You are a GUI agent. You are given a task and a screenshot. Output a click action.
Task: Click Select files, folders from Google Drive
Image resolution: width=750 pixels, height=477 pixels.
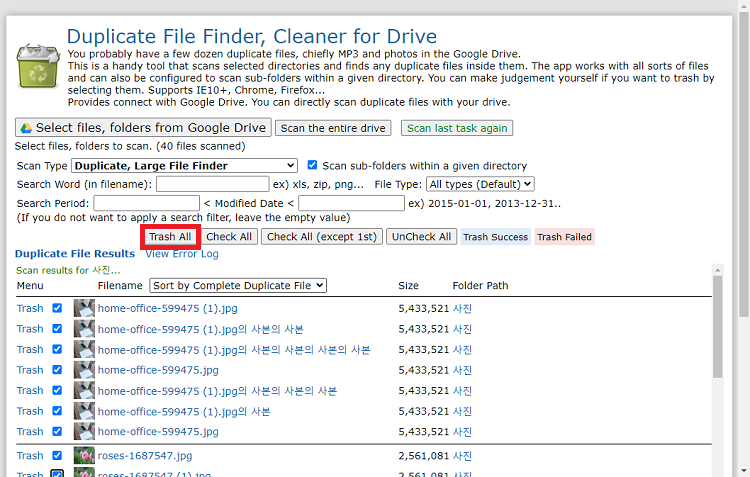point(143,128)
